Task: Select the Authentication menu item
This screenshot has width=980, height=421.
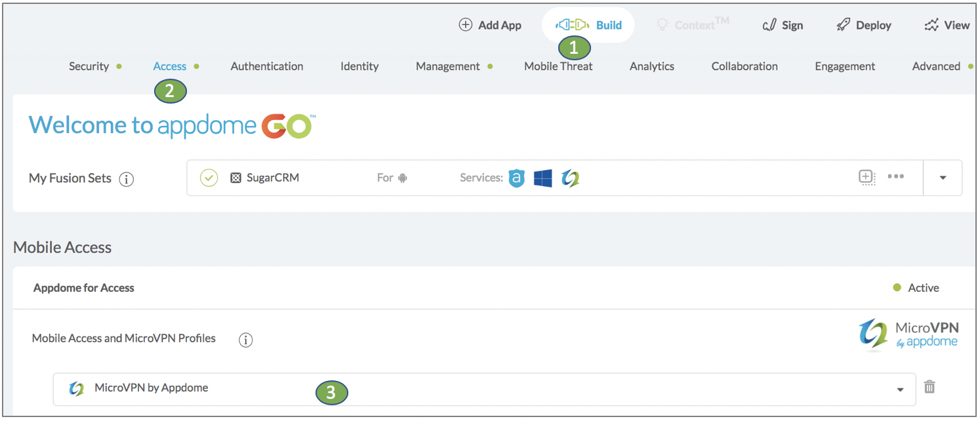Action: 266,66
